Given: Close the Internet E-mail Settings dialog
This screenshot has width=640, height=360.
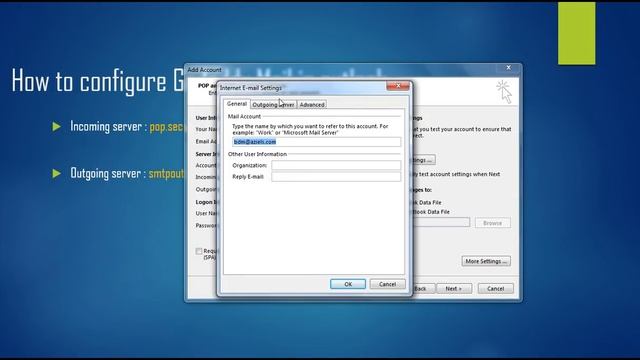Looking at the screenshot, I should [x=398, y=86].
